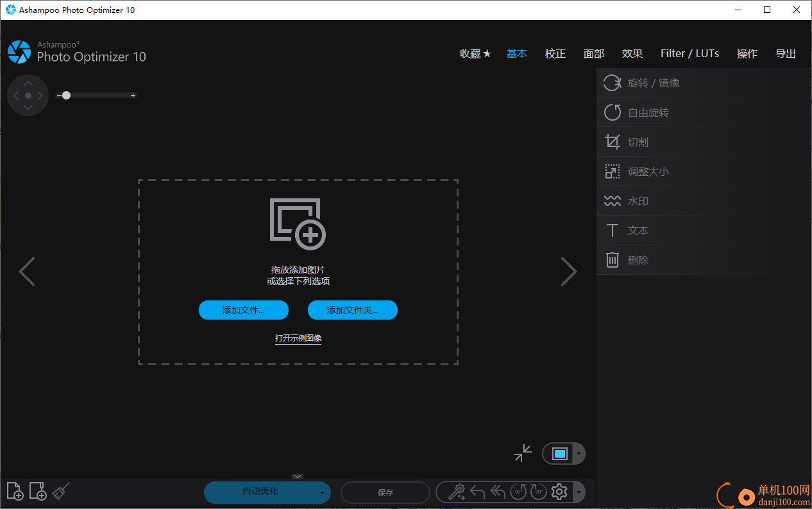Viewport: 812px width, 509px height.
Task: Click the magic wand optimize icon
Action: [456, 492]
